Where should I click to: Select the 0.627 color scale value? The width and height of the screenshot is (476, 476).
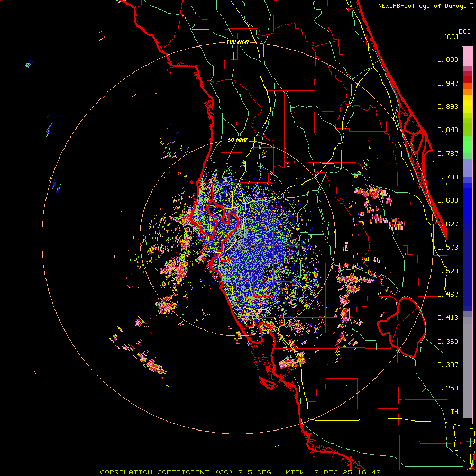coord(448,224)
